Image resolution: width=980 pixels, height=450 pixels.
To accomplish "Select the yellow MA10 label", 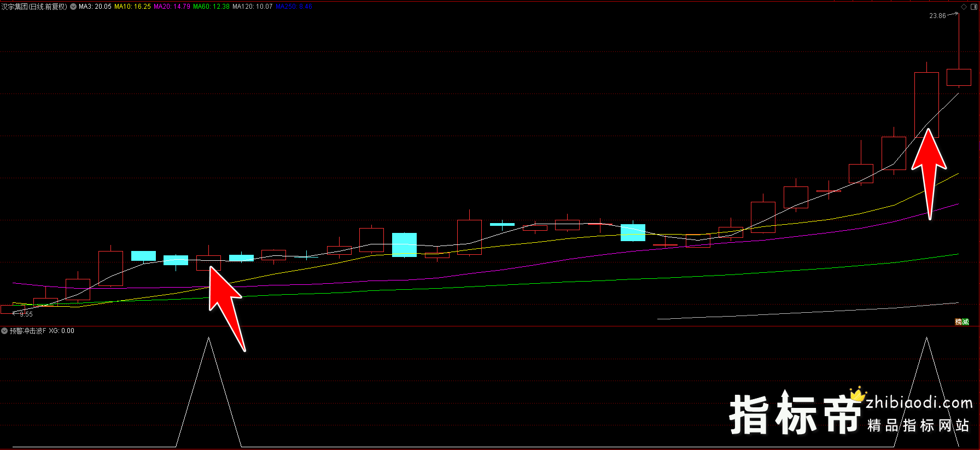I will tap(132, 7).
